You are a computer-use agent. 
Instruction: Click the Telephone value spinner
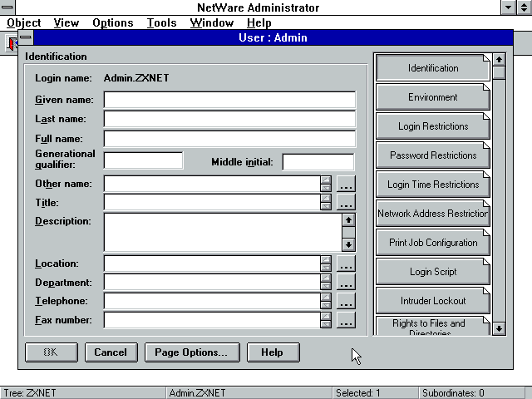click(x=326, y=301)
